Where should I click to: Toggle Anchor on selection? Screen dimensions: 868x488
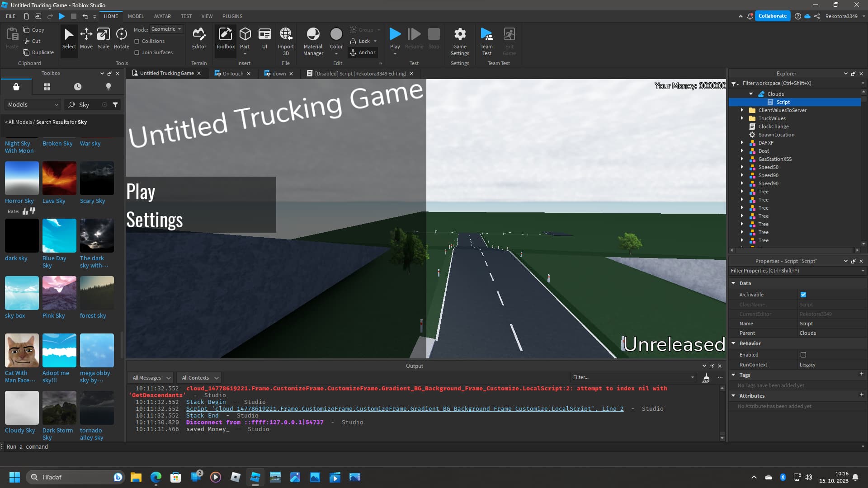click(x=363, y=52)
